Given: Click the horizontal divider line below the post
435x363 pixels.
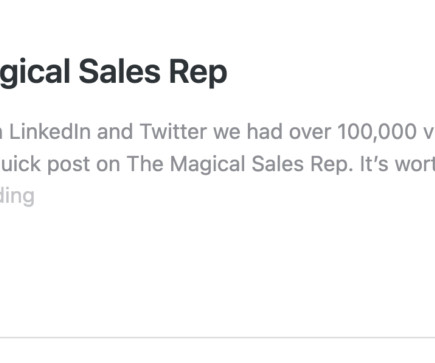Looking at the screenshot, I should (217, 338).
